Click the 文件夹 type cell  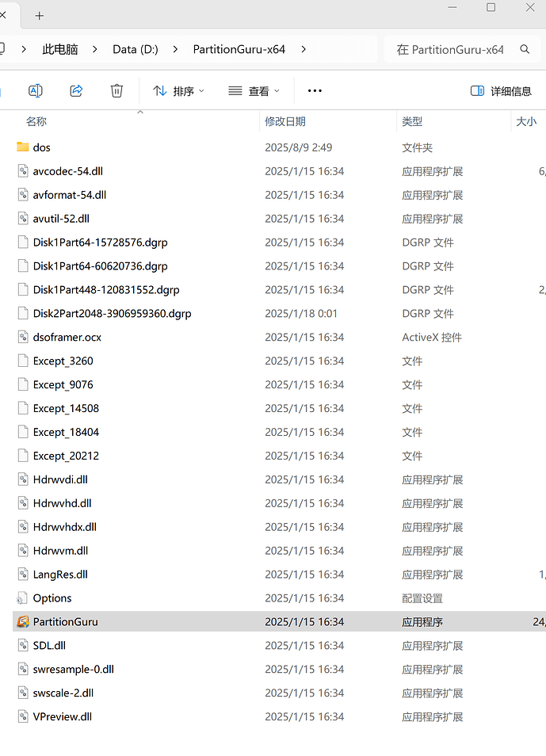pos(417,147)
